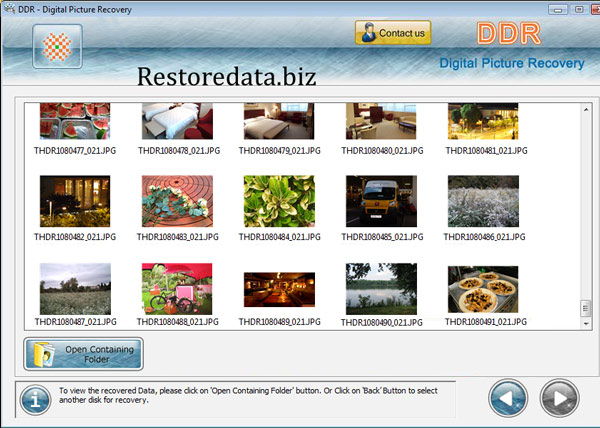
Task: Select the hotel bed thumbnail THDR1080478_021.JPG
Action: 177,121
